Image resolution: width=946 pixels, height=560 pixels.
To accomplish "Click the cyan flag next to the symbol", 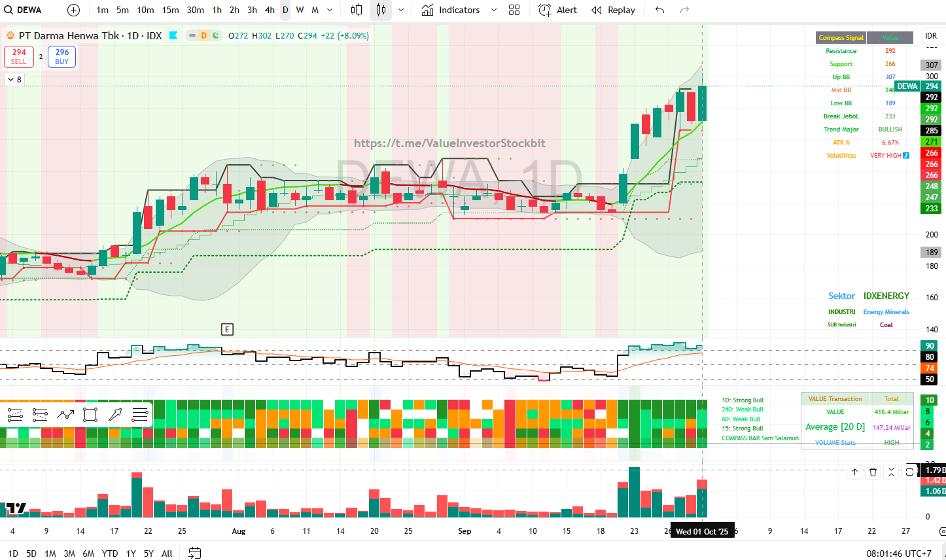I will point(173,35).
